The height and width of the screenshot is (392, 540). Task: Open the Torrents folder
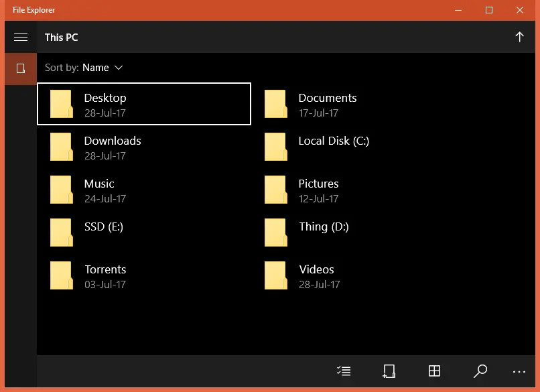tap(105, 275)
